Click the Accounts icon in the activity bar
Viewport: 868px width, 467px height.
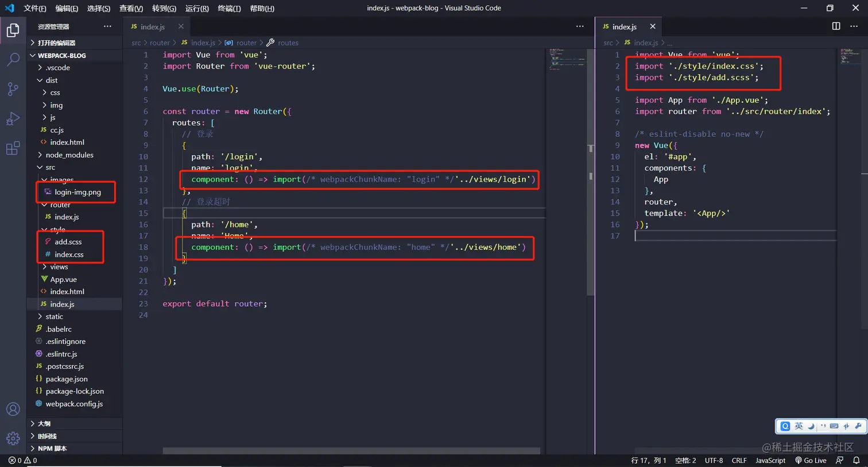13,409
